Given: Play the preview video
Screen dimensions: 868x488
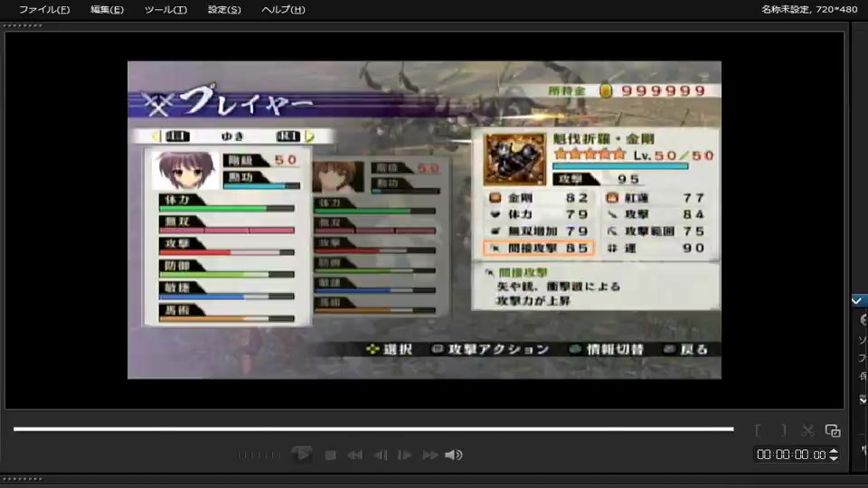Looking at the screenshot, I should tap(302, 455).
